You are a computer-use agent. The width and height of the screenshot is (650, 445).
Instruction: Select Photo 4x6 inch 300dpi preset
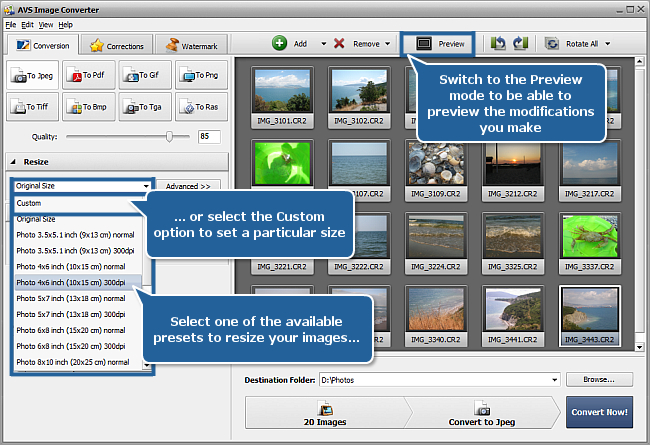(x=78, y=282)
